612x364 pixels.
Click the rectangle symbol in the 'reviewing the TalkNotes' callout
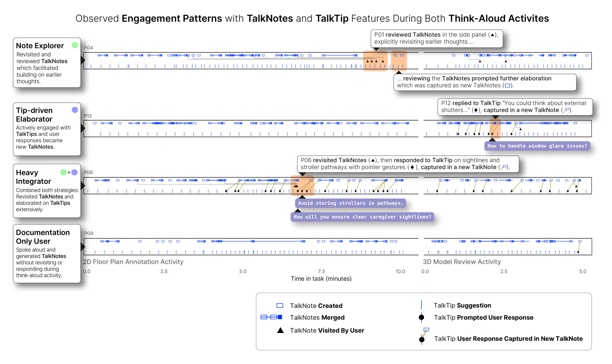pyautogui.click(x=507, y=86)
